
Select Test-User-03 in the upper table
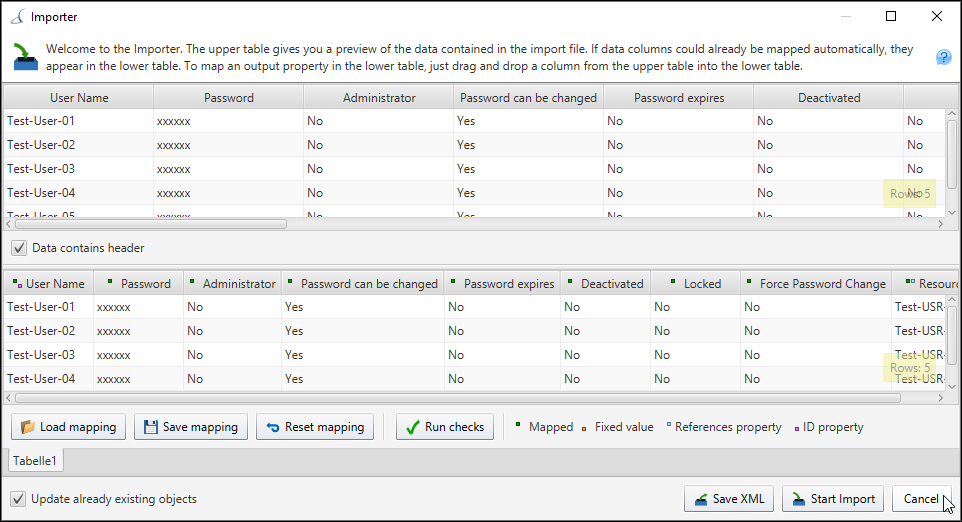click(x=41, y=169)
